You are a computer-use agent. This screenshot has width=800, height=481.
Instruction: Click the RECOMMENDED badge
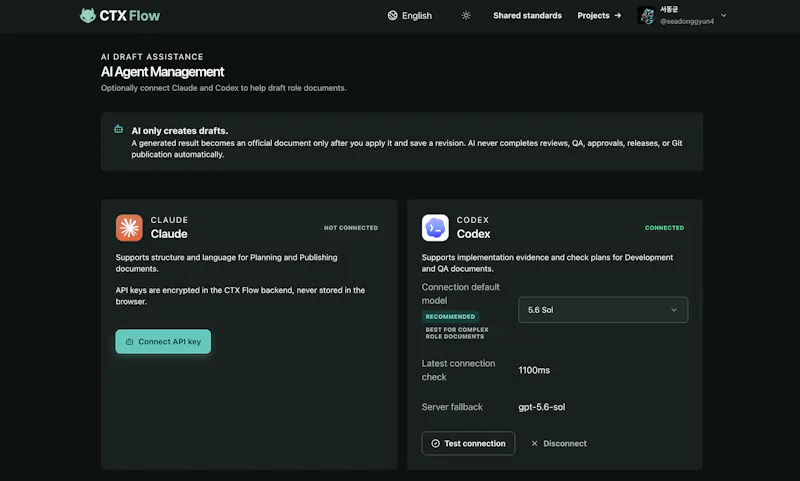[x=450, y=316]
